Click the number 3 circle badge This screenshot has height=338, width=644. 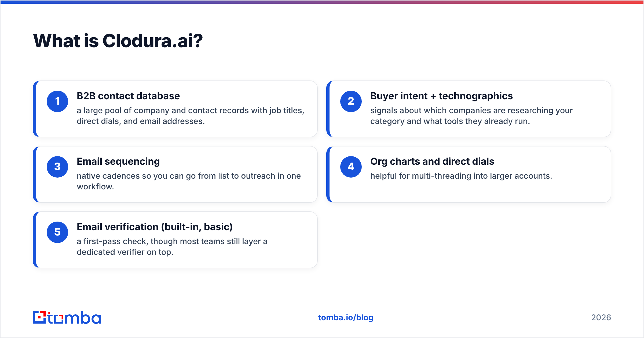pyautogui.click(x=57, y=167)
